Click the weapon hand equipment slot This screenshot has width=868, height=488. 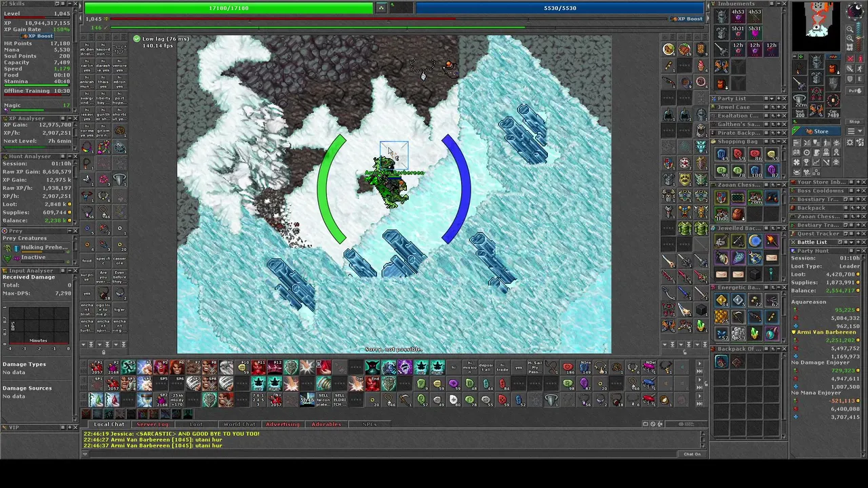point(800,83)
